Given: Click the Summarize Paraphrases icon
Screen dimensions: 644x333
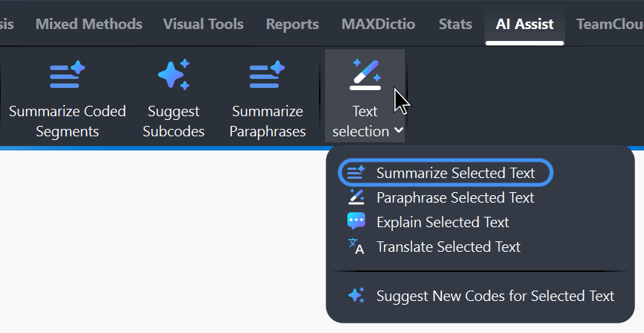Looking at the screenshot, I should (268, 74).
